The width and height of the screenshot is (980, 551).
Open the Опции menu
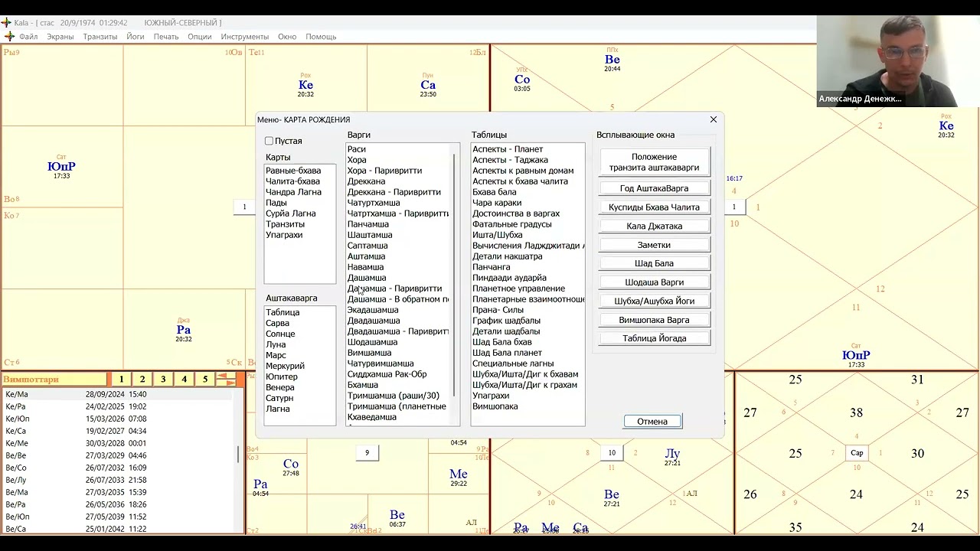(200, 37)
